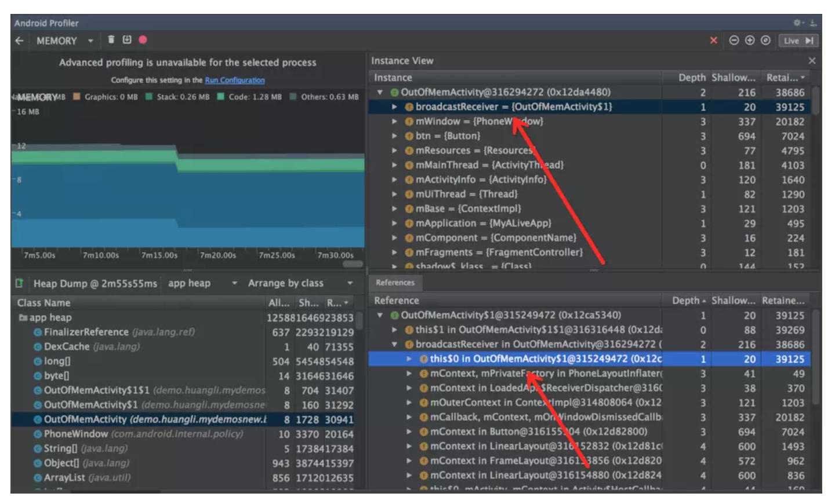Zoom in using the plus icon

[x=749, y=41]
